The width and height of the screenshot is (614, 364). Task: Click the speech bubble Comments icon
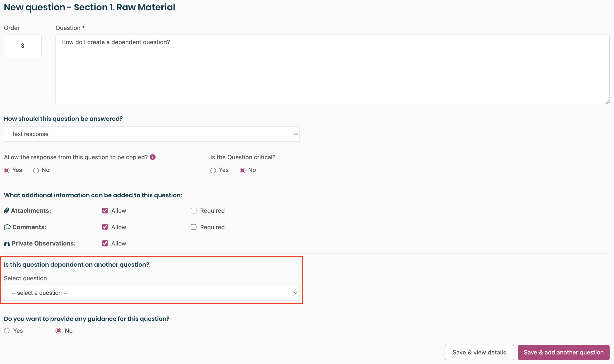[7, 227]
